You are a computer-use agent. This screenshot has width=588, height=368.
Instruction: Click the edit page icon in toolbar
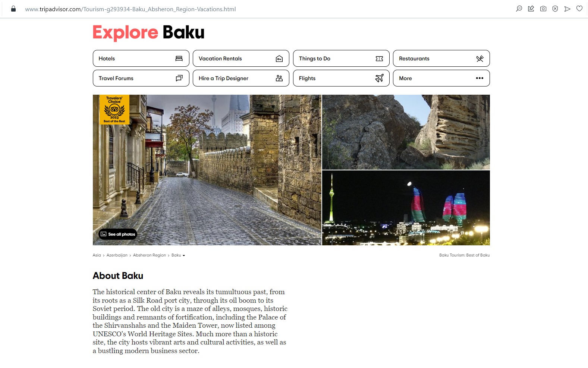click(x=531, y=9)
